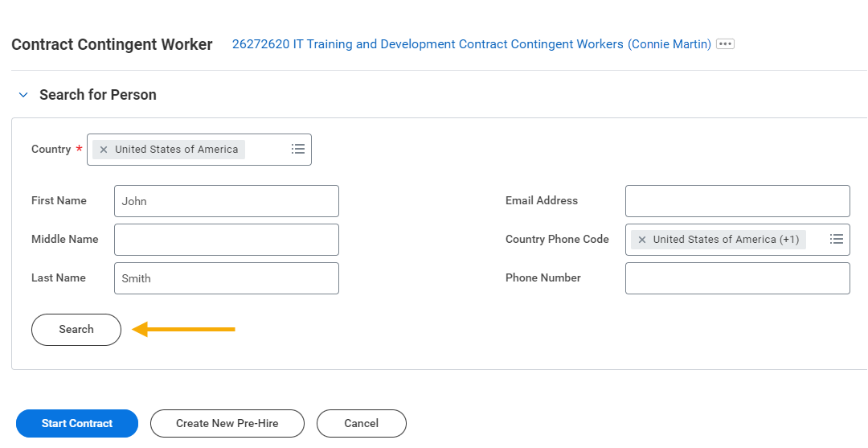
Task: Select the United States of America country chip
Action: (x=176, y=150)
